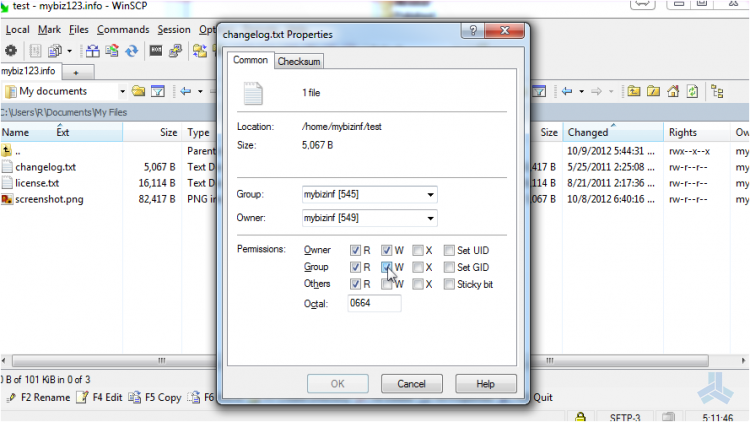
Task: Click the Help button in dialog
Action: click(485, 383)
